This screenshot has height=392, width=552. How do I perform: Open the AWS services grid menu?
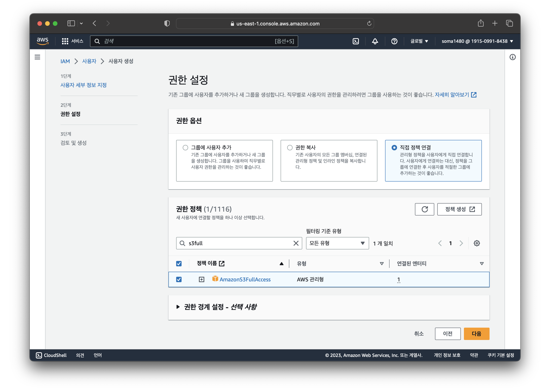[65, 41]
